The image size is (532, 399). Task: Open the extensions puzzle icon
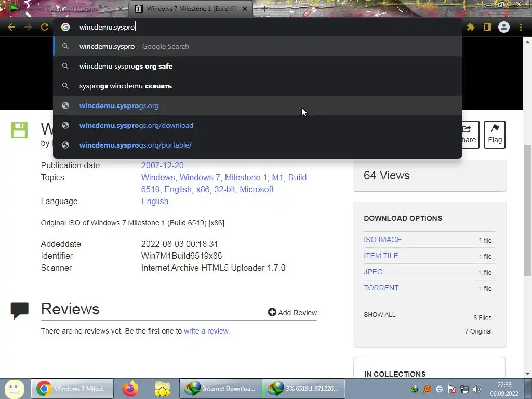470,27
